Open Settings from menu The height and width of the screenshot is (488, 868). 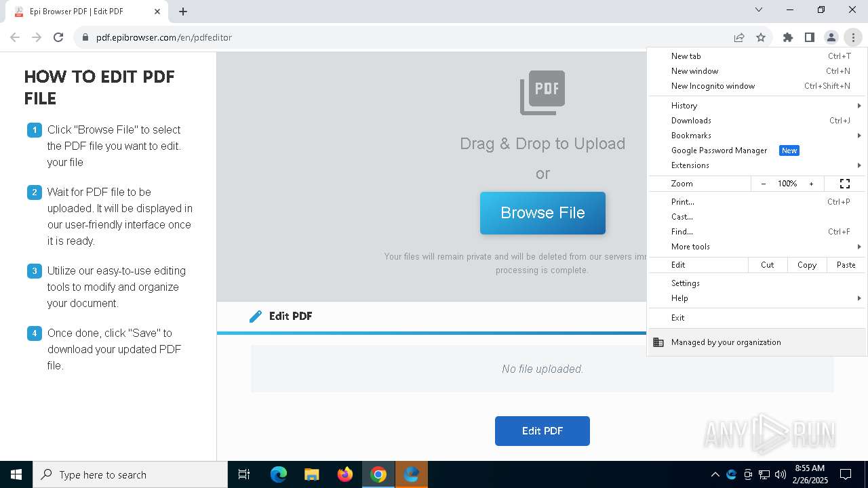tap(757, 283)
